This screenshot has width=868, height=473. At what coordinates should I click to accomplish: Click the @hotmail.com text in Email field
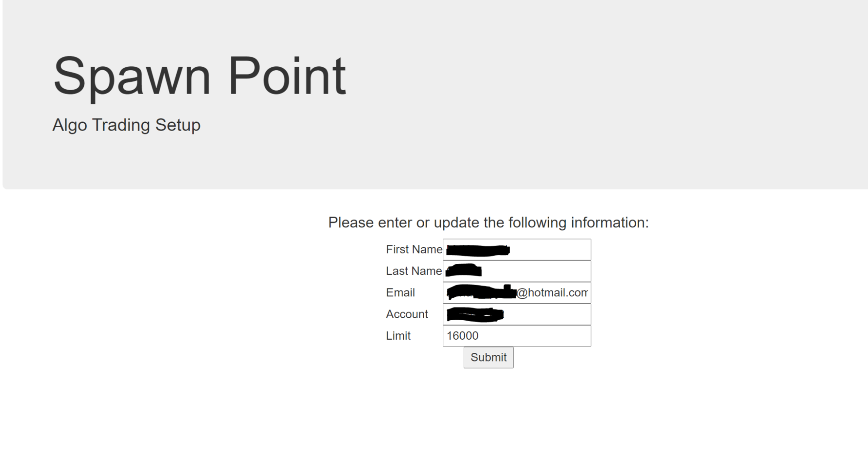(x=552, y=293)
